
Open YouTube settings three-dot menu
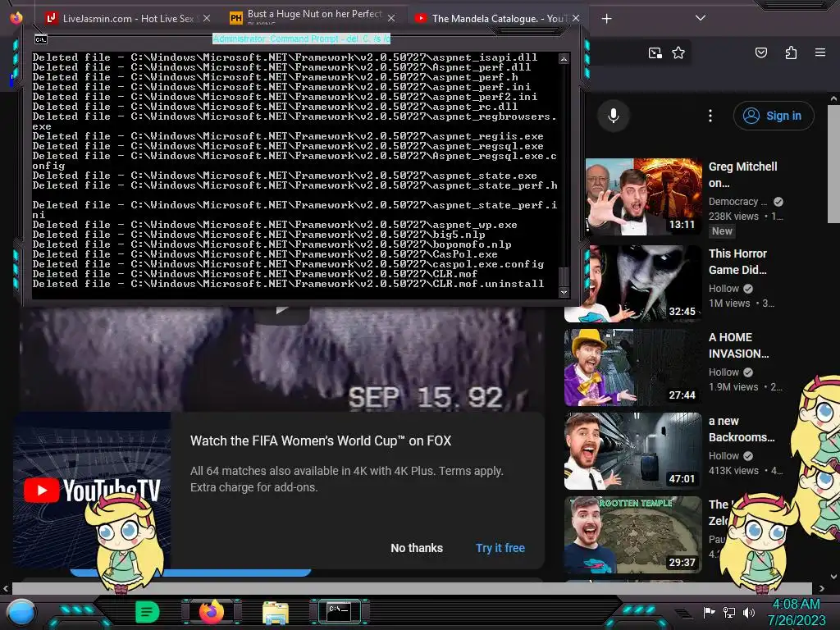pos(710,116)
